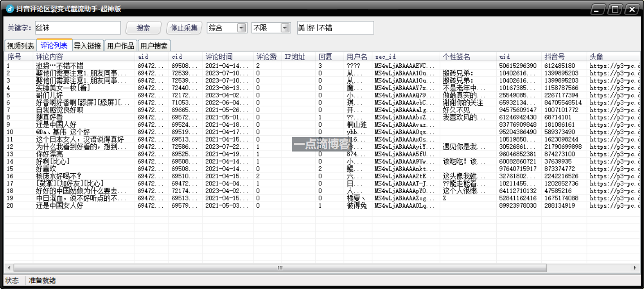Click the uid cell 50615296390
The height and width of the screenshot is (289, 644).
pos(518,66)
